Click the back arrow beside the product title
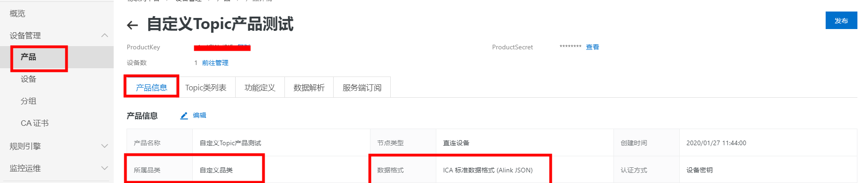This screenshot has width=868, height=183. [x=133, y=25]
